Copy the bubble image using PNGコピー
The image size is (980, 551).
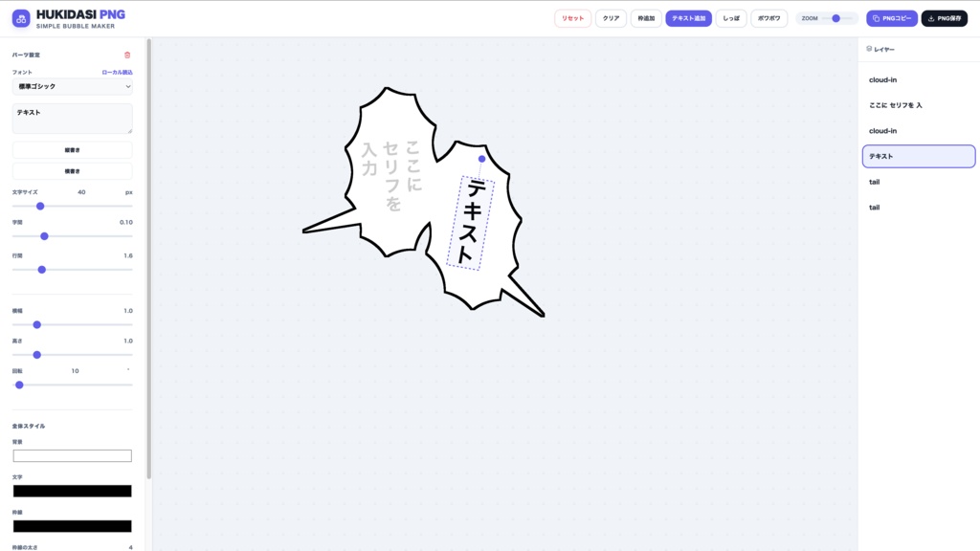coord(891,17)
